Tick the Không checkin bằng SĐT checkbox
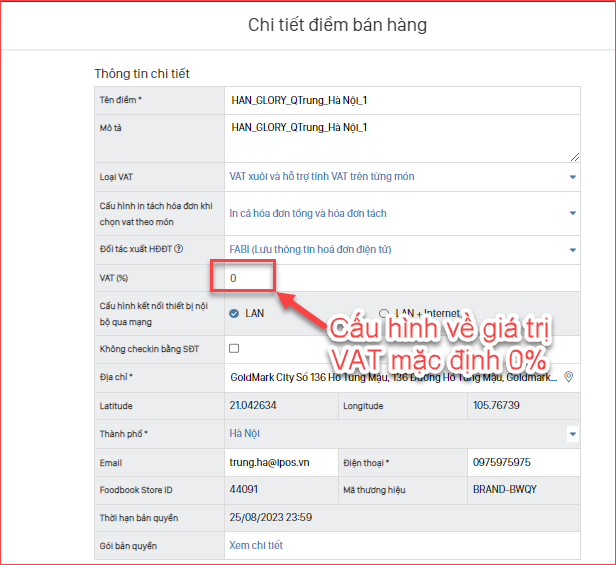 click(234, 349)
